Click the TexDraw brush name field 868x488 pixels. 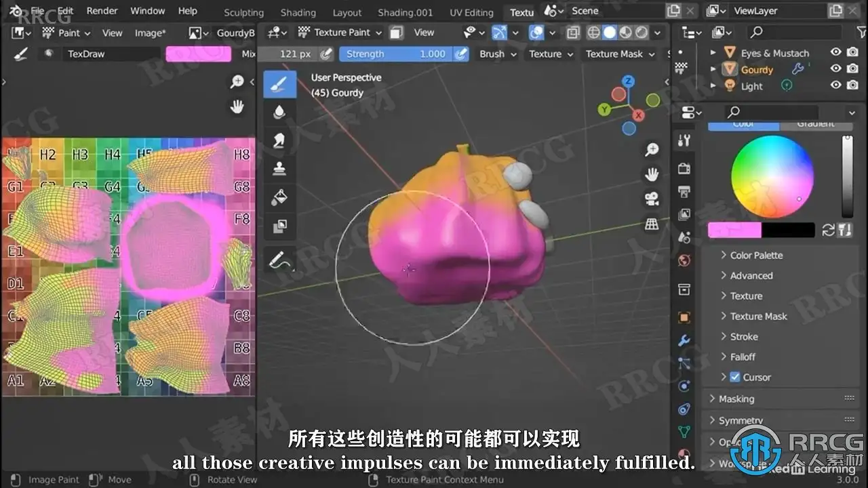tap(111, 54)
